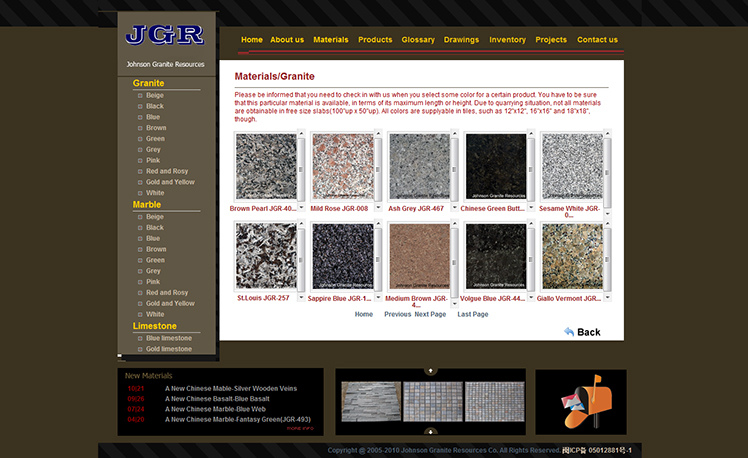
Task: Open the orange mailbox contact icon
Action: (x=580, y=401)
